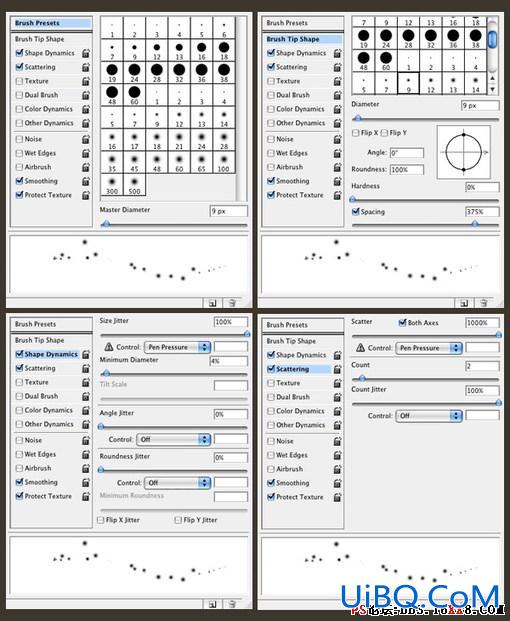510x621 pixels.
Task: Click warning triangle beside Size Jitter Control
Action: [109, 347]
